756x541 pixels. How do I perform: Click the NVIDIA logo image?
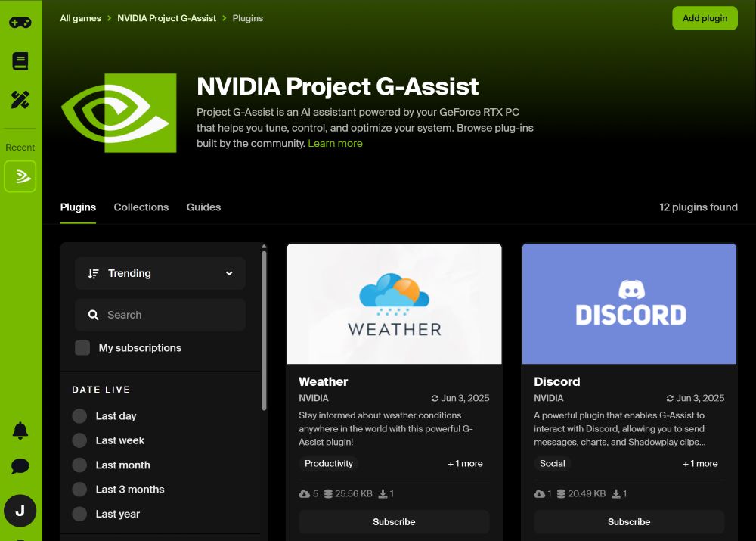point(119,113)
